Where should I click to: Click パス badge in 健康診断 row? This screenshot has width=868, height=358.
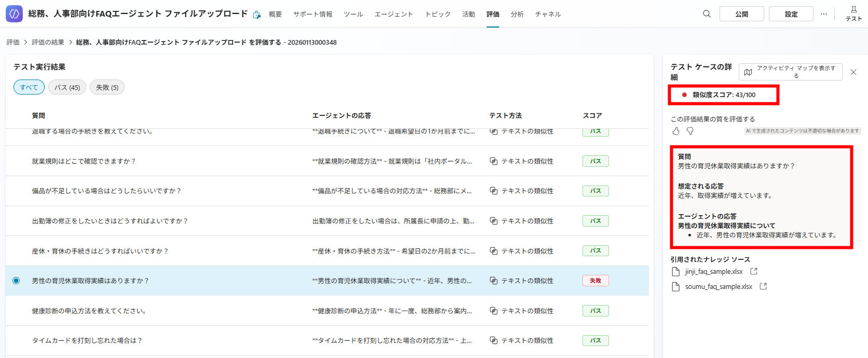point(595,311)
